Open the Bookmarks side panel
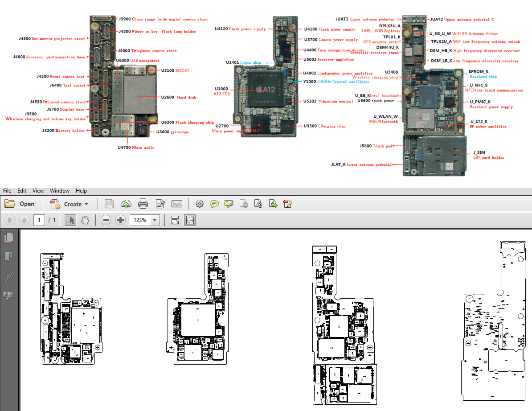532x411 pixels. pos(8,257)
